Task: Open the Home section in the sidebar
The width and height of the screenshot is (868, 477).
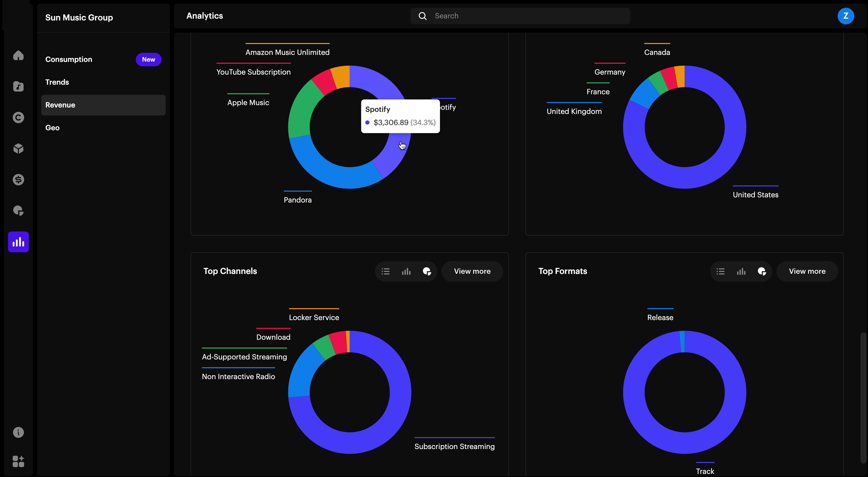Action: pos(18,55)
